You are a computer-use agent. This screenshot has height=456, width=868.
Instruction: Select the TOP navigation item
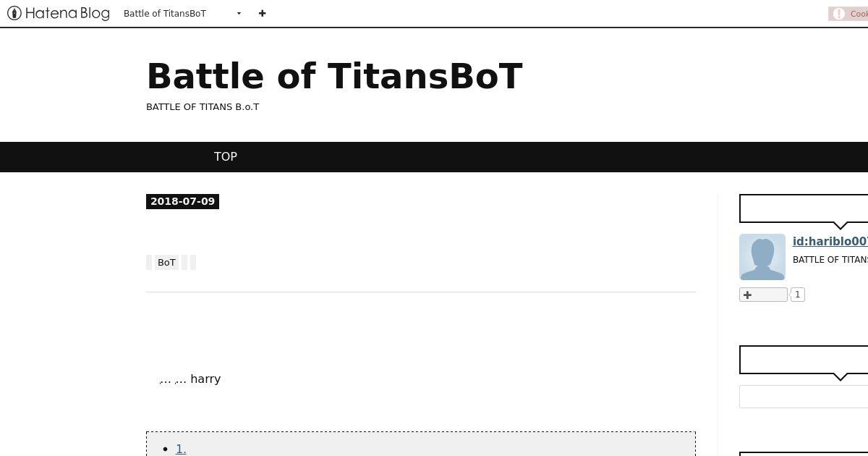coord(226,156)
